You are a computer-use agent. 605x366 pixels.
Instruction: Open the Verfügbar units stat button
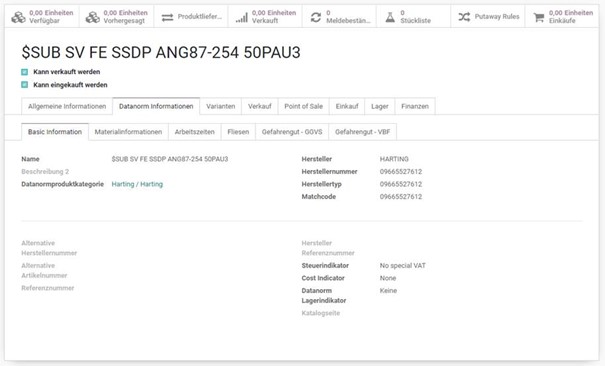(42, 17)
